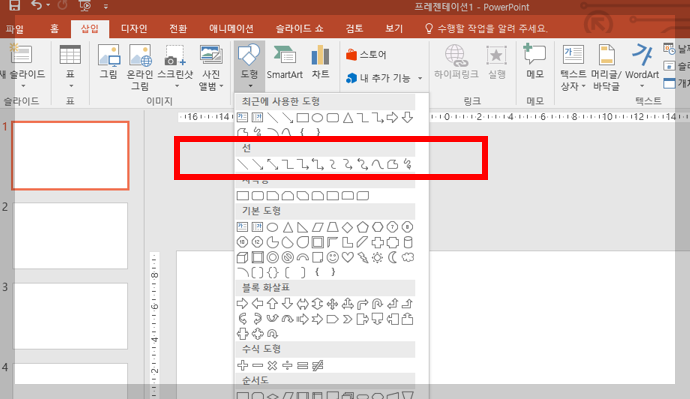Viewport: 690px width, 399px height.
Task: Choose the straight double-arrow line
Action: point(272,165)
